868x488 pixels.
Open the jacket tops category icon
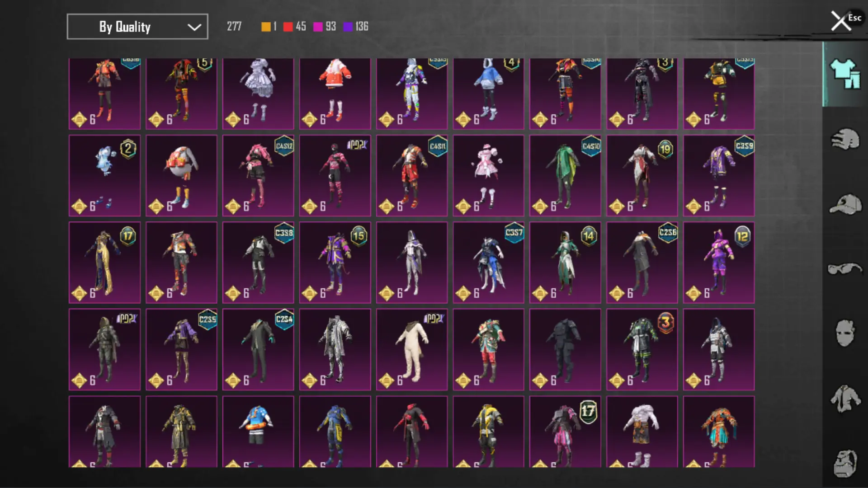[x=844, y=399]
